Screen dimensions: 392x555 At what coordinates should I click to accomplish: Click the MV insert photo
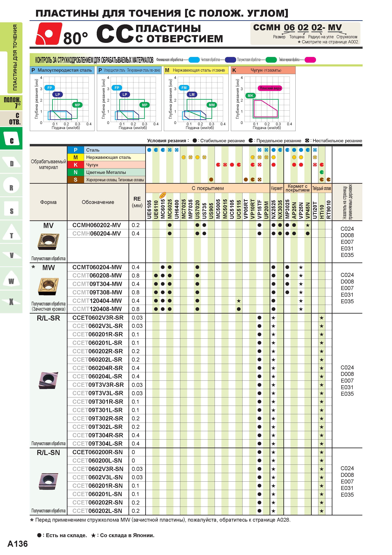(x=48, y=242)
